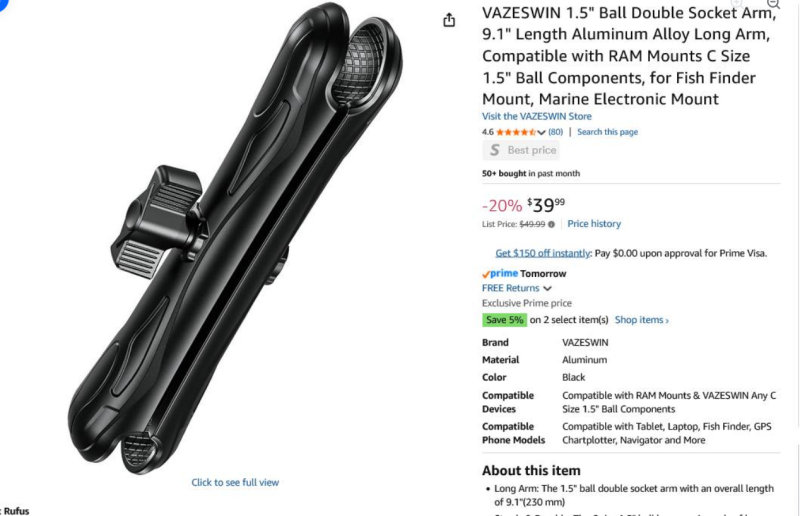Click the zoom out magnifier icon
The width and height of the screenshot is (800, 516).
(773, 4)
